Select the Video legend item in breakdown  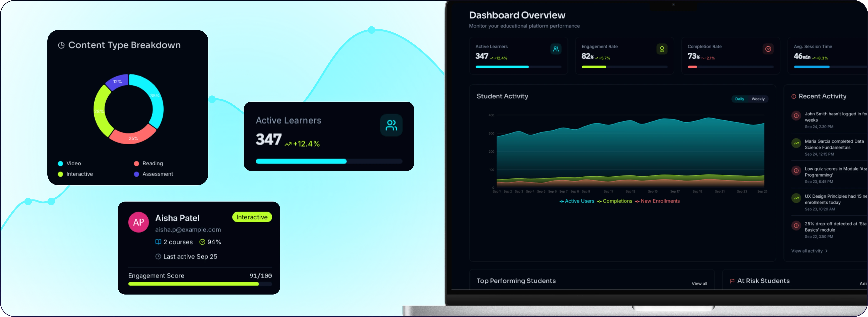[x=69, y=163]
